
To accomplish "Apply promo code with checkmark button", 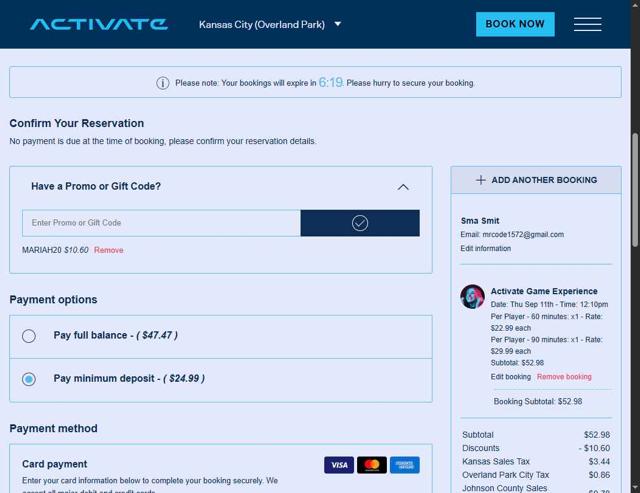I will coord(360,223).
